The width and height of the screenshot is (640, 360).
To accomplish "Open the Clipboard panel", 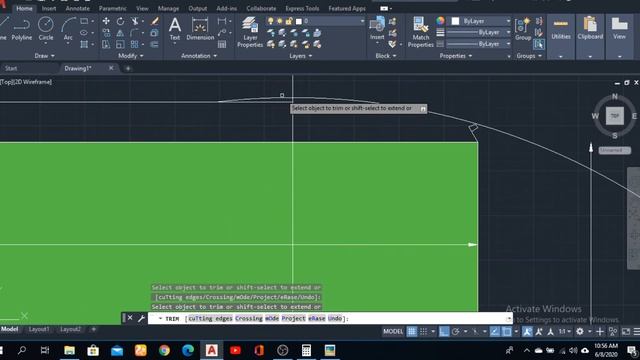I will pos(590,37).
